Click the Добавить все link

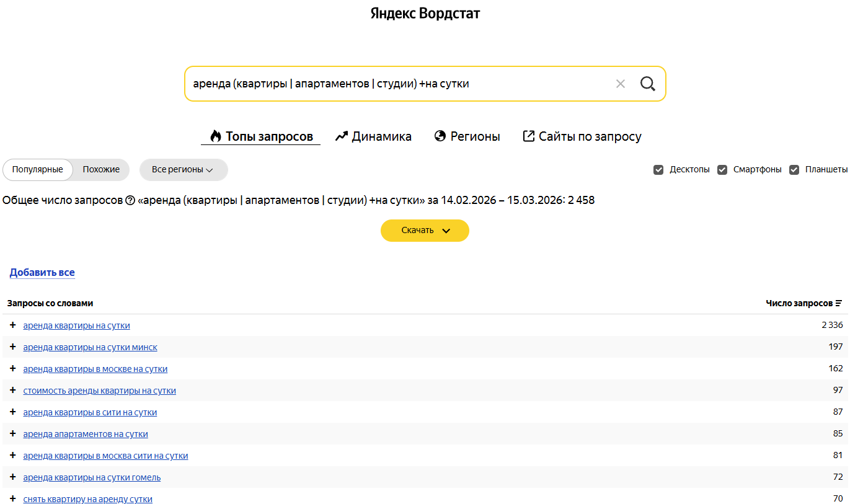click(x=42, y=272)
